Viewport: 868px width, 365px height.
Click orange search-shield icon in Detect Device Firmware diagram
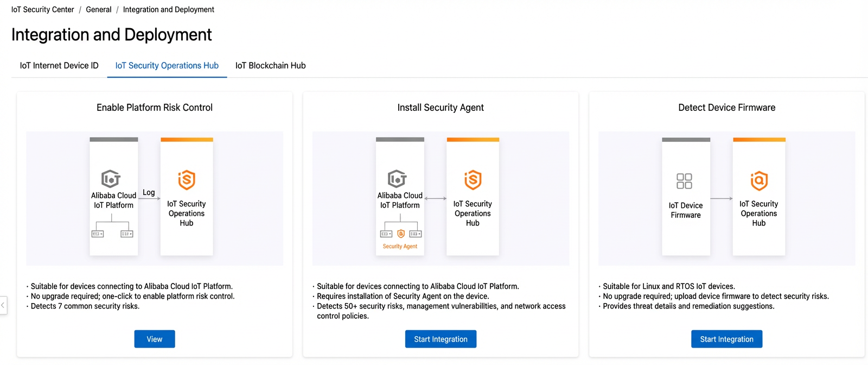759,181
